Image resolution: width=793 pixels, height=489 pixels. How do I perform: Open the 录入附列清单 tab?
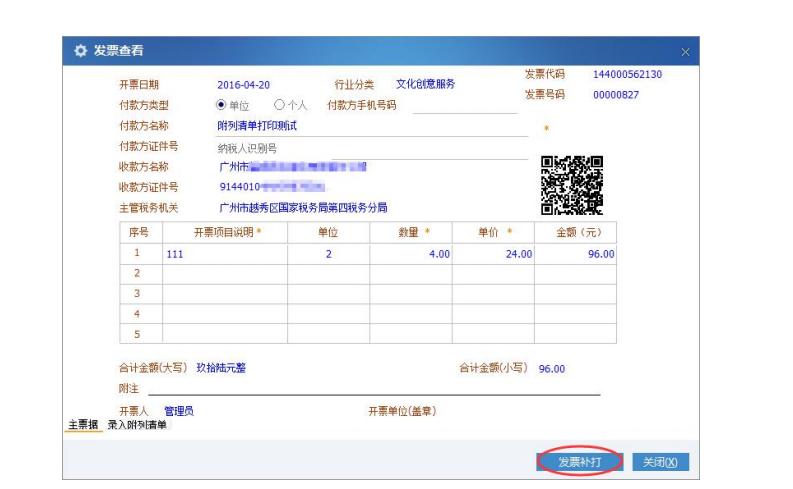(x=137, y=425)
